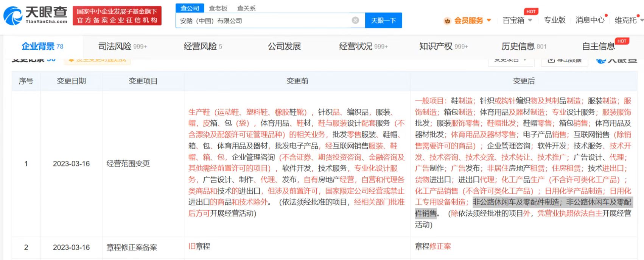Screen dimensions: 644x260
Task: Open the 维克托 user account menu
Action: (628, 20)
